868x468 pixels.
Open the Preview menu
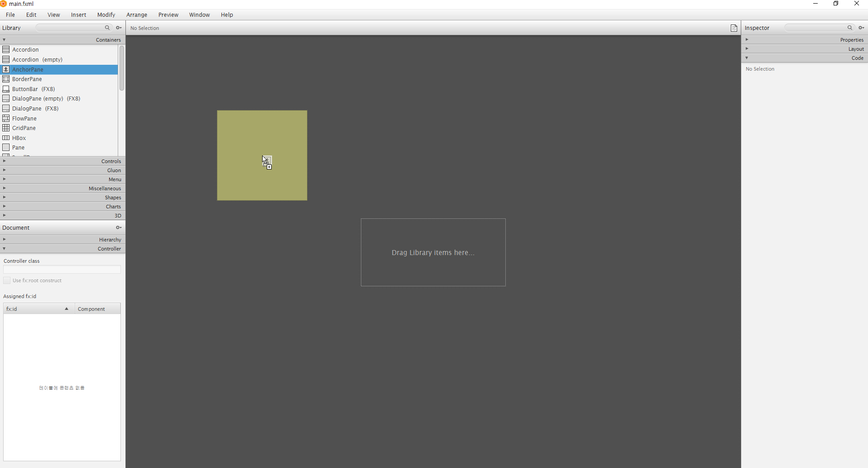168,14
